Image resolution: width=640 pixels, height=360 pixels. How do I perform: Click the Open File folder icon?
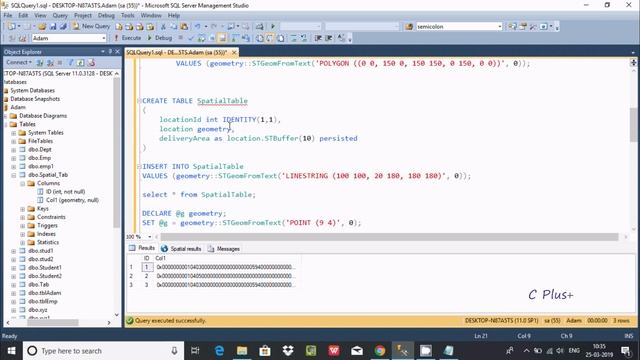tap(42, 27)
